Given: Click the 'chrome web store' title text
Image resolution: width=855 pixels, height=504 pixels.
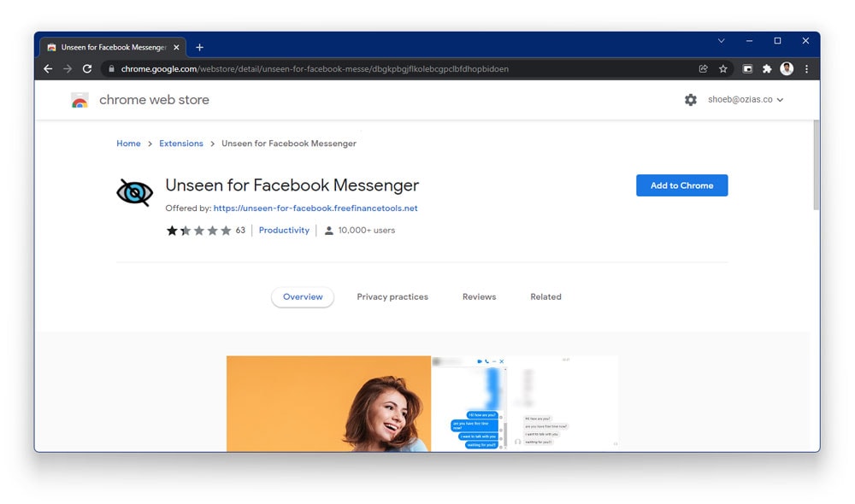Looking at the screenshot, I should pyautogui.click(x=154, y=100).
